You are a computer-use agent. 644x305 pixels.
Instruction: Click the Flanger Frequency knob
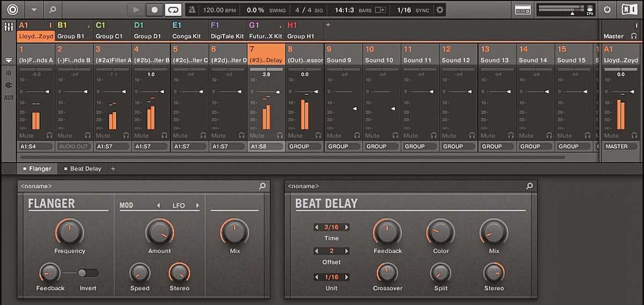[x=69, y=231]
